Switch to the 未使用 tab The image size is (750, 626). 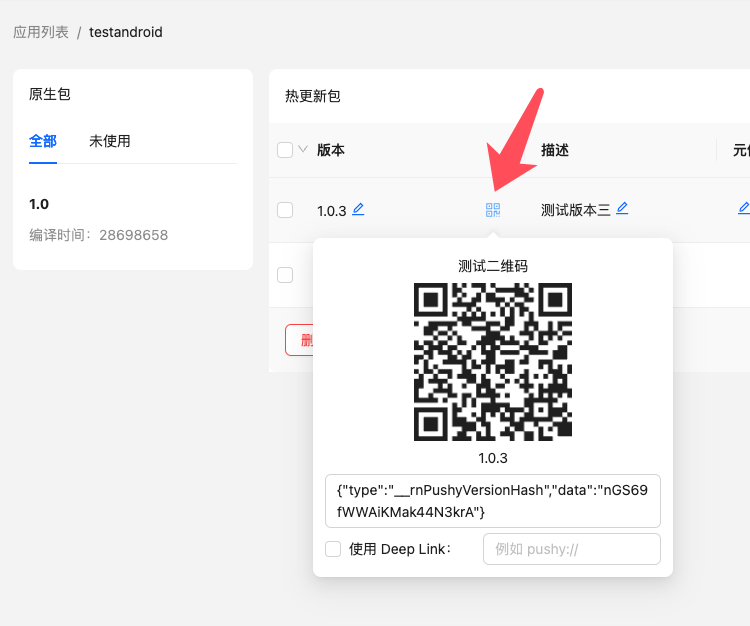click(x=110, y=141)
